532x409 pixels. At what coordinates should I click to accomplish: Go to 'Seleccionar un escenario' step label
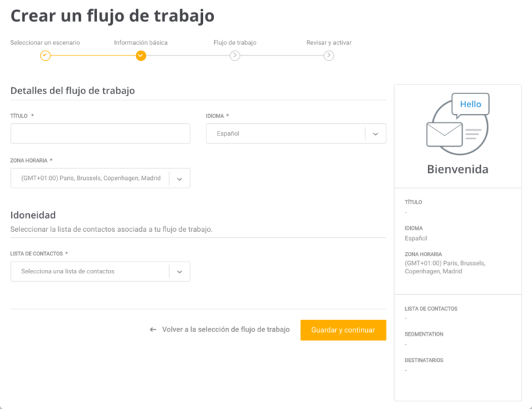45,43
